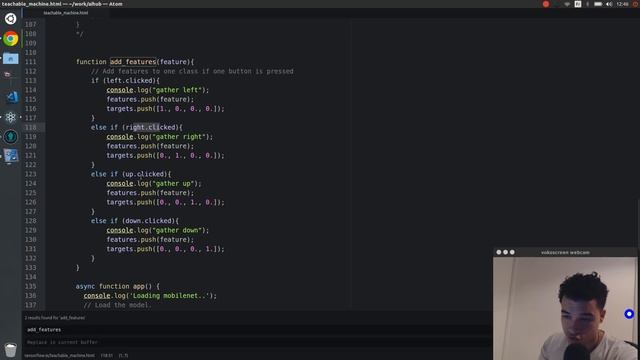Click the Replace in current buffer field
This screenshot has width=640, height=360.
257,342
